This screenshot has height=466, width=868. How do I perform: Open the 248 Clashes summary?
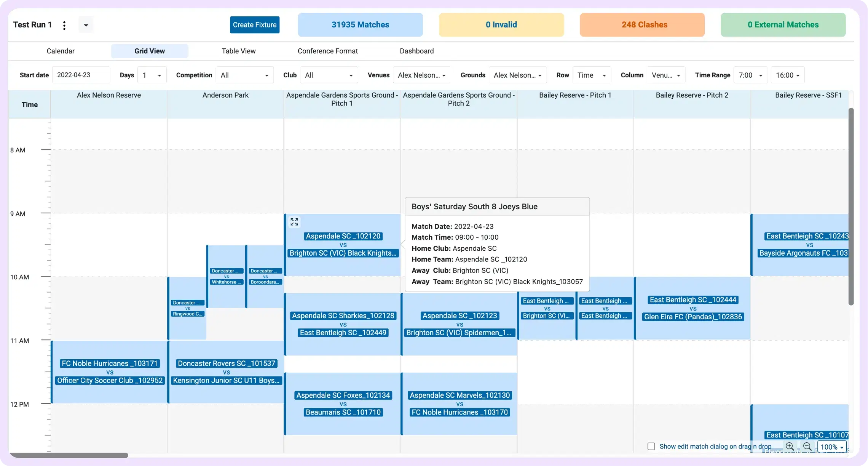coord(642,25)
